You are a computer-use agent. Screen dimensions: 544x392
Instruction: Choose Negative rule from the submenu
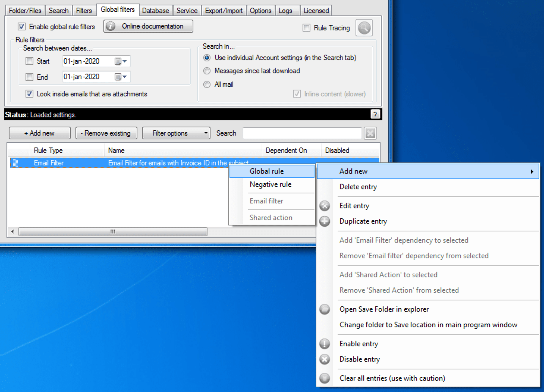(271, 184)
